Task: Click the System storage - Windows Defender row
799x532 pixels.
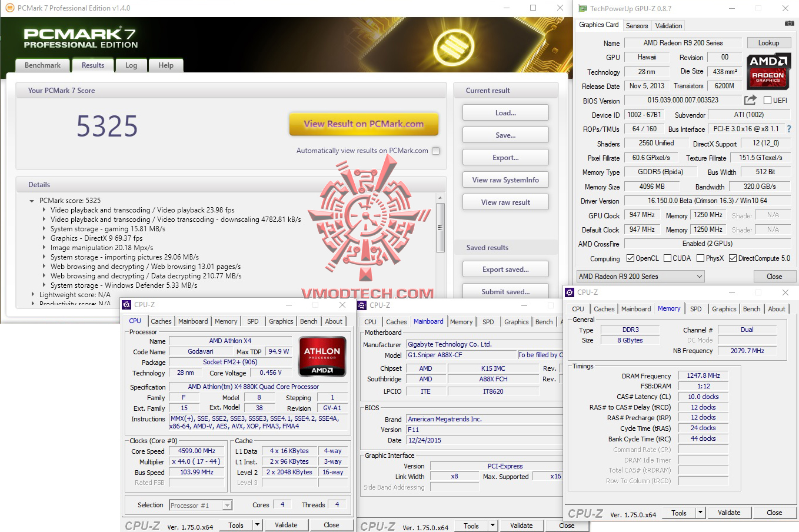Action: [124, 285]
